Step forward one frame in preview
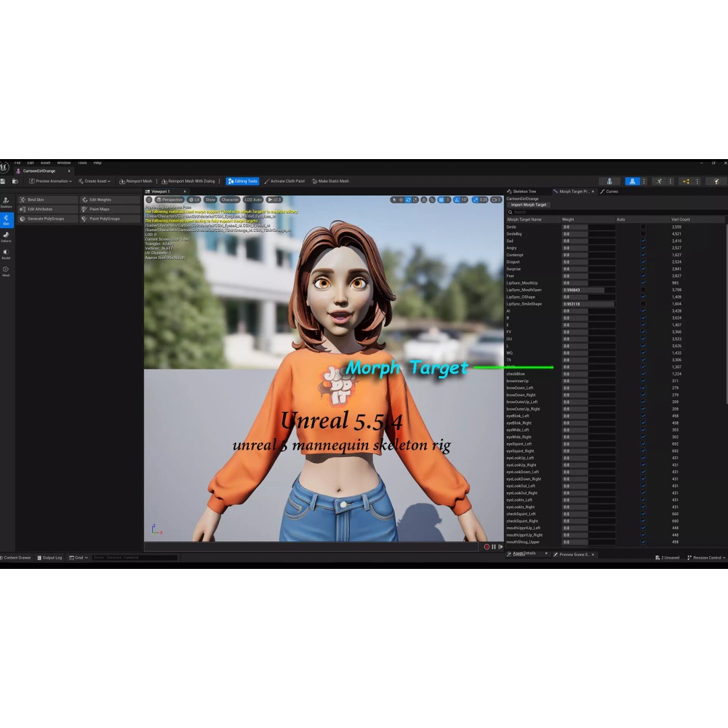 500,547
